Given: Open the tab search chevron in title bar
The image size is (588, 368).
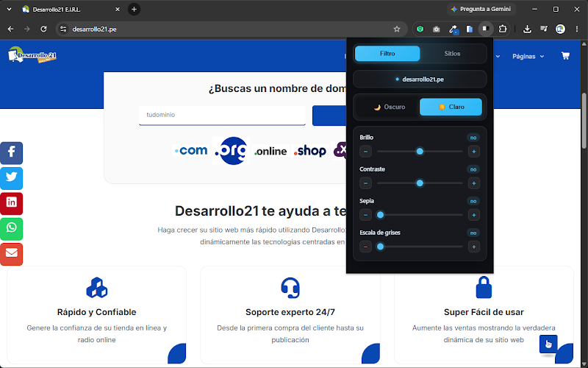Looking at the screenshot, I should click(9, 9).
